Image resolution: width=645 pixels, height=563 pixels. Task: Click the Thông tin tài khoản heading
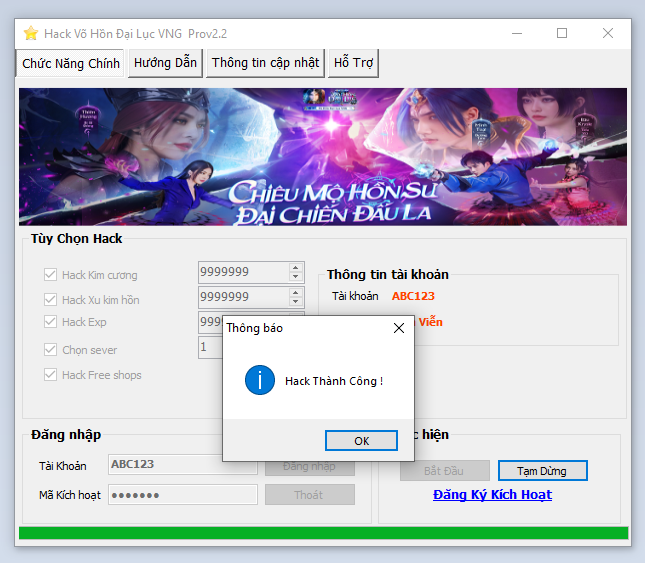click(387, 274)
